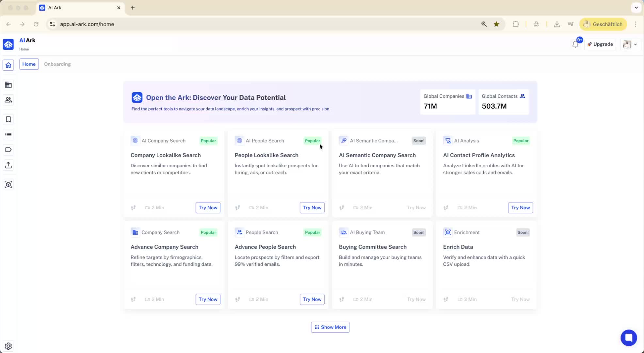Open the notifications bell

[575, 44]
